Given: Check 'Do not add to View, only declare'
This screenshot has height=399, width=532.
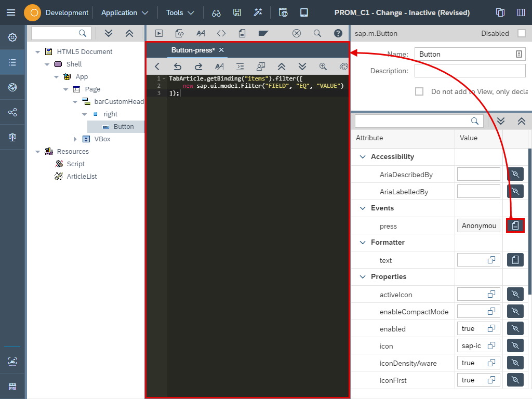Looking at the screenshot, I should click(419, 91).
